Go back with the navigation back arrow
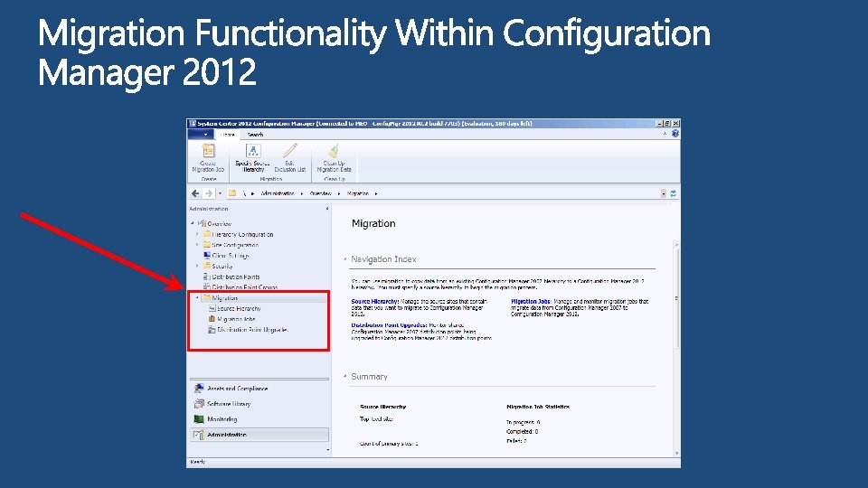 [x=195, y=193]
